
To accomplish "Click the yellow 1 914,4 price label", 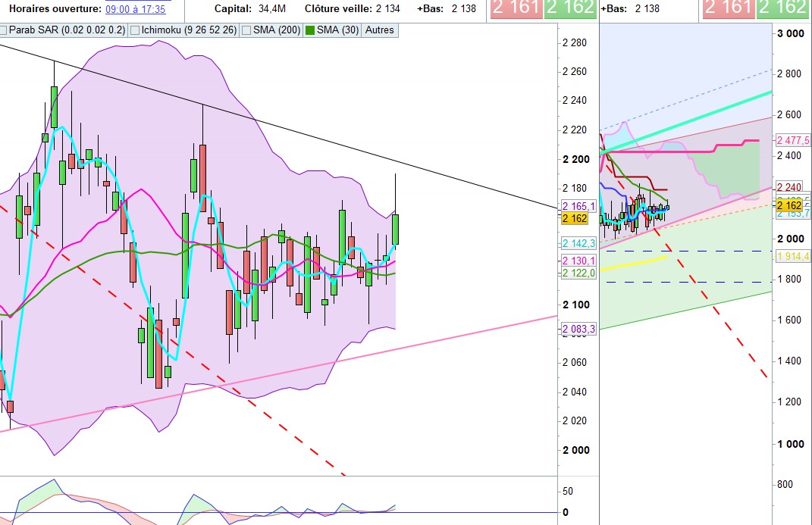I will [793, 257].
